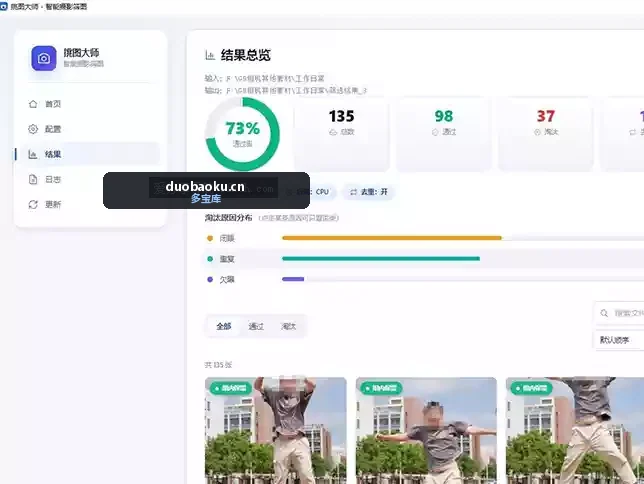The image size is (644, 484).
Task: Click the 135 total count number
Action: click(x=341, y=116)
